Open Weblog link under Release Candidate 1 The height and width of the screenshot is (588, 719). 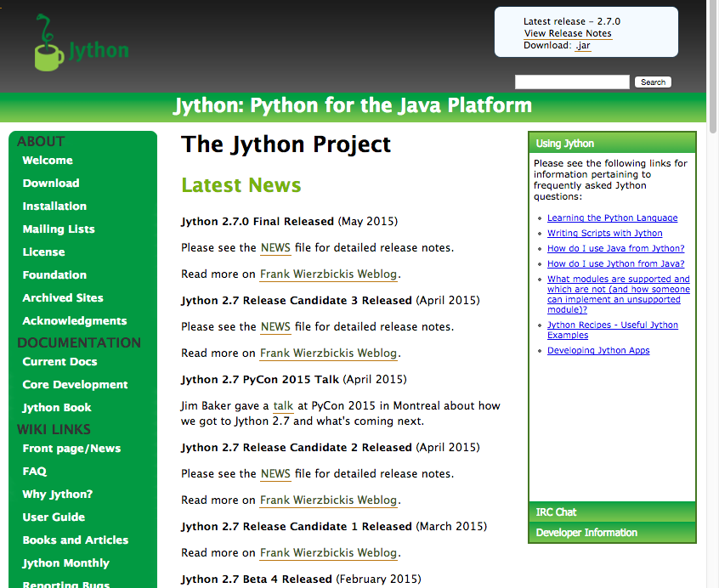click(328, 552)
